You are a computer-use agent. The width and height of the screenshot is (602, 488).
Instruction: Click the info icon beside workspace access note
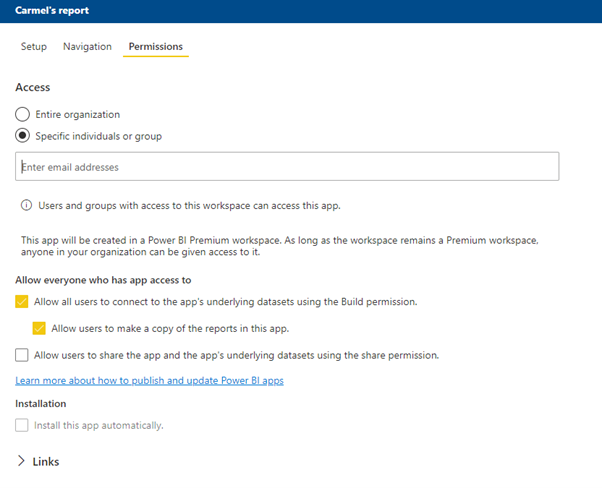click(x=26, y=205)
